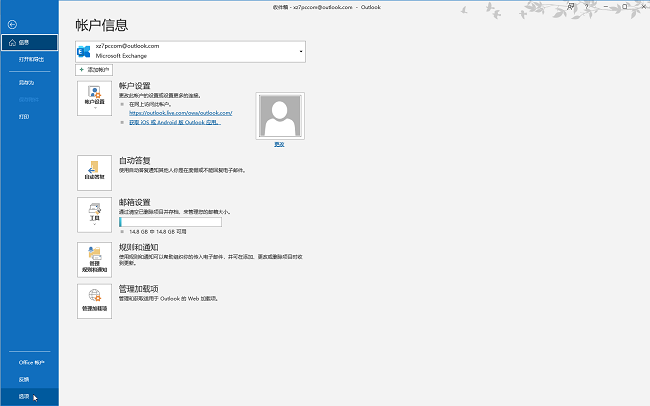Select 另存为 in the sidebar

coord(26,82)
